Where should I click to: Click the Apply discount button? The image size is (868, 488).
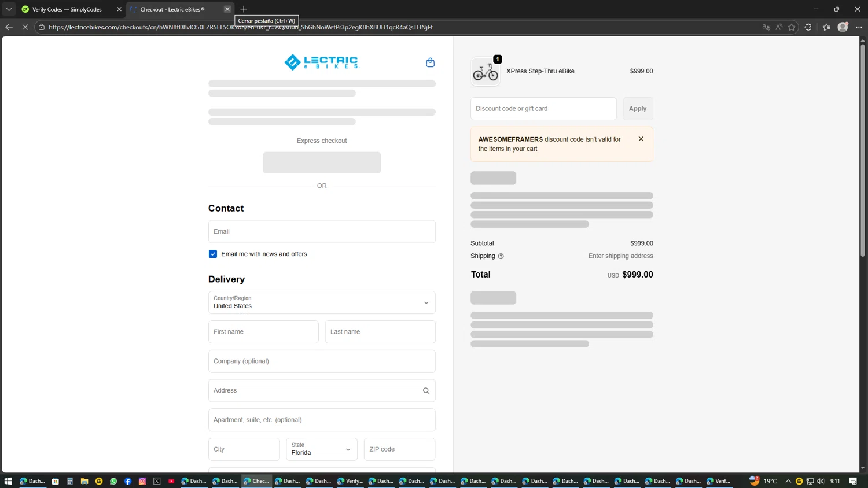tap(638, 109)
